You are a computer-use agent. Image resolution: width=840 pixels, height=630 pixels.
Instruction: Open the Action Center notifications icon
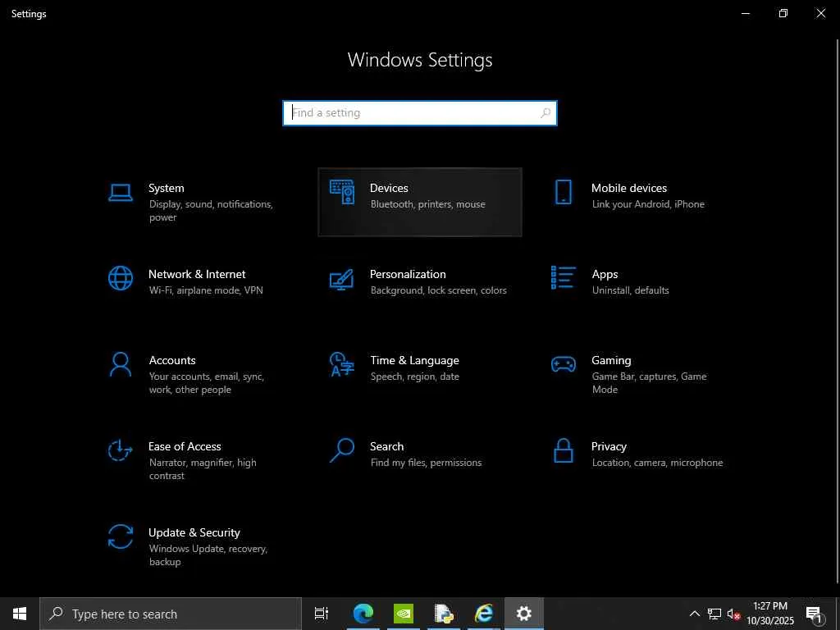click(814, 614)
